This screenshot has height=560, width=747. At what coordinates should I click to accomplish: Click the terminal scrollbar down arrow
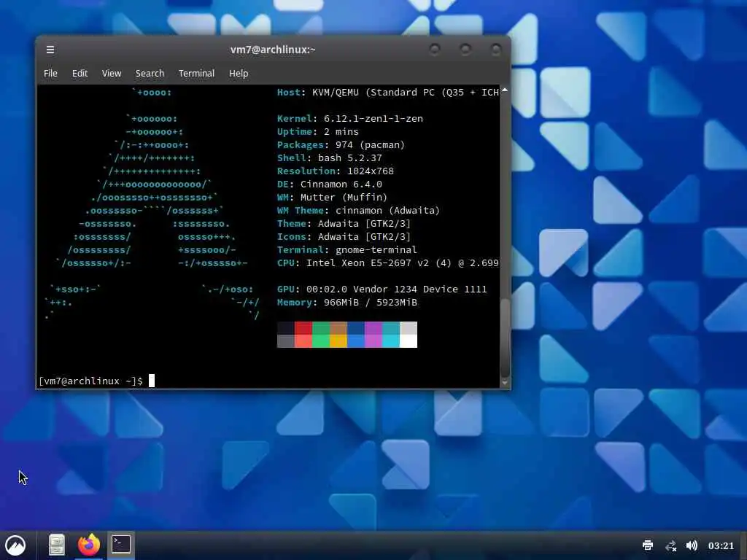point(505,383)
